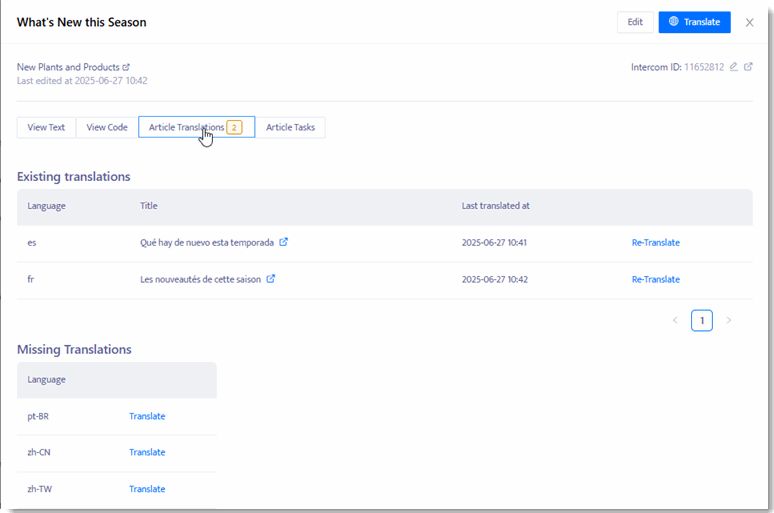The image size is (774, 513).
Task: Translate the missing zh-TW language
Action: pos(147,489)
